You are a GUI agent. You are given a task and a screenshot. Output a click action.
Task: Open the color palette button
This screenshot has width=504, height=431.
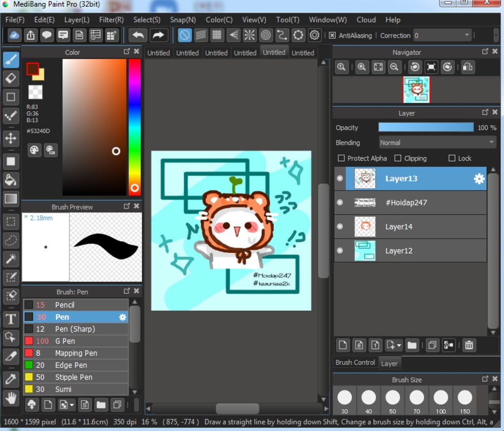click(34, 150)
